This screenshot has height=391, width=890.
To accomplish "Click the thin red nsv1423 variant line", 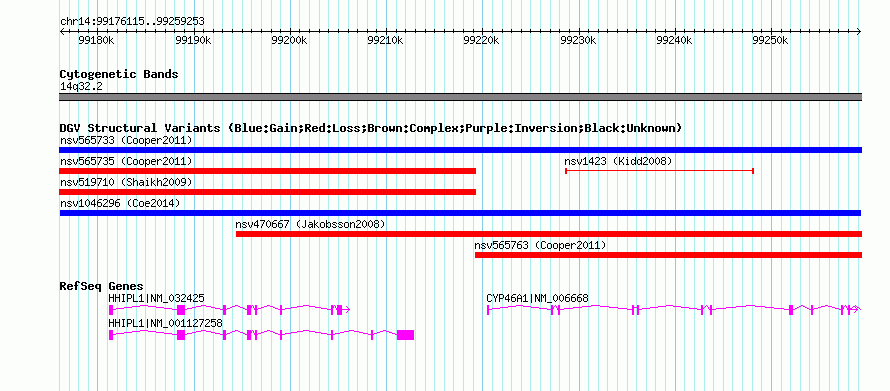I will pyautogui.click(x=660, y=170).
